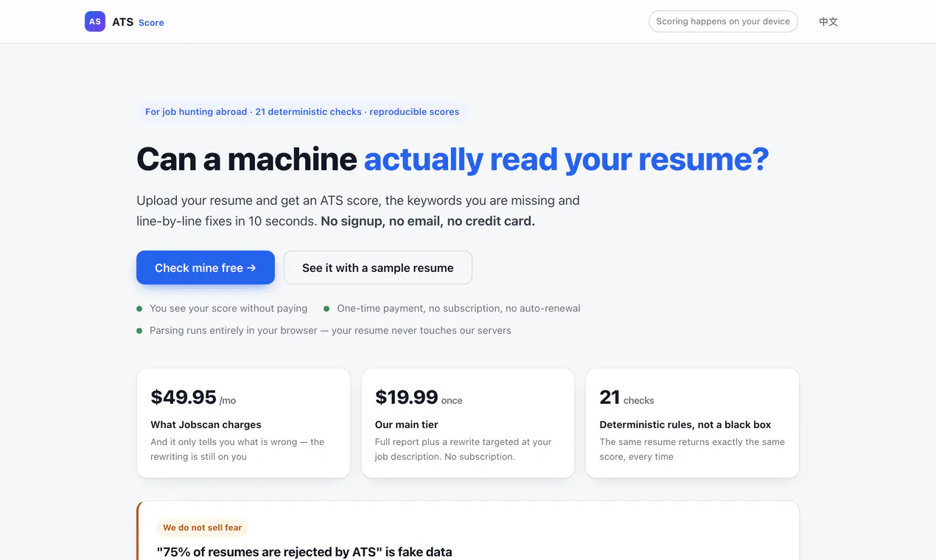Open the ATS Score home link
Viewport: 936px width, 560px height.
[x=125, y=21]
